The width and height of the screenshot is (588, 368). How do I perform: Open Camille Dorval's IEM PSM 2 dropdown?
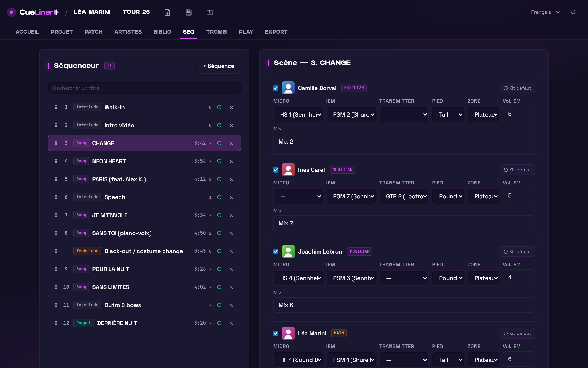coord(351,115)
